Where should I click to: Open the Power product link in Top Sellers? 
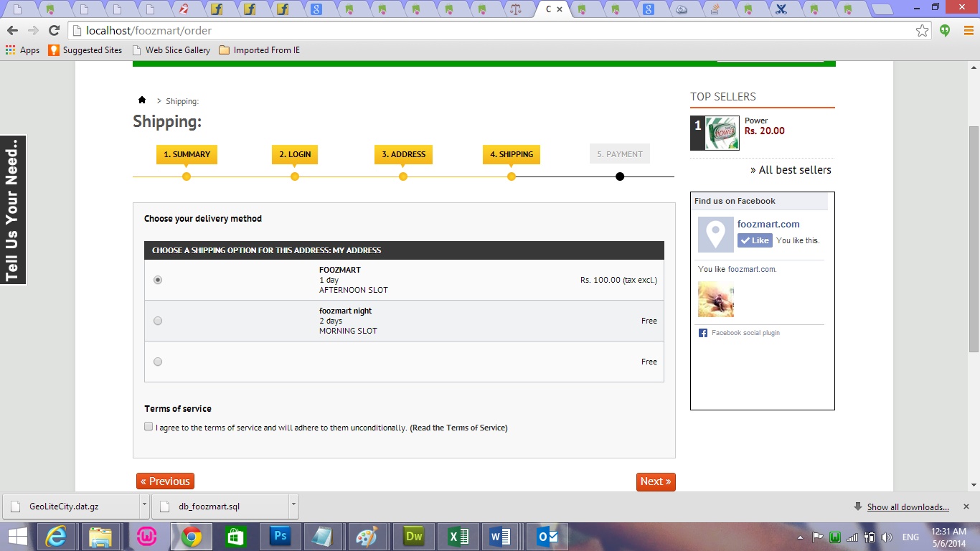[x=756, y=121]
